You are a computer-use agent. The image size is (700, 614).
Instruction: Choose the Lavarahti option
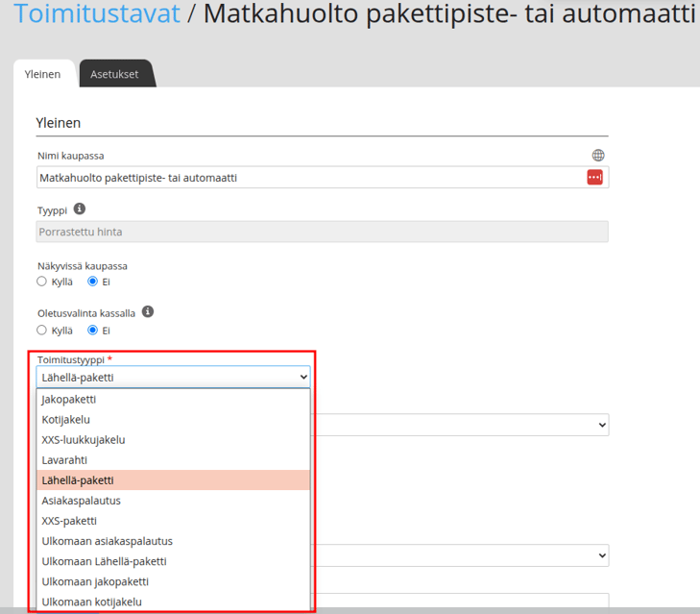(x=173, y=460)
